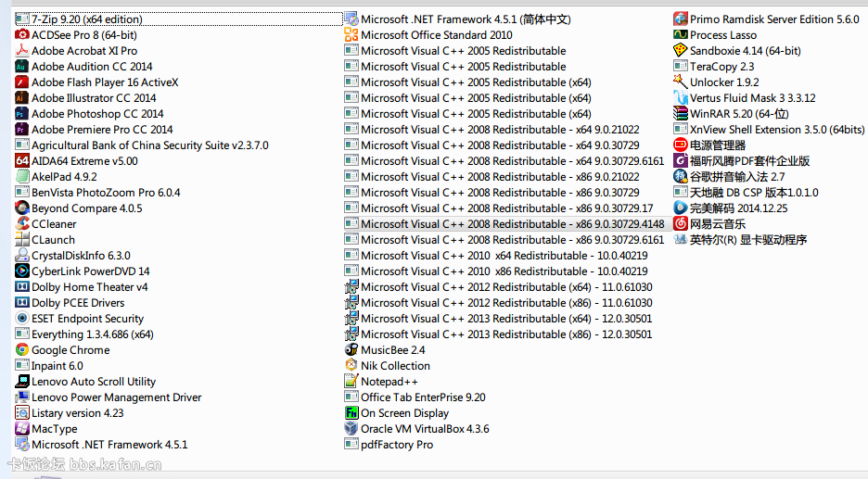
Task: Select the Inpaint 6.0 entry
Action: click(x=50, y=366)
